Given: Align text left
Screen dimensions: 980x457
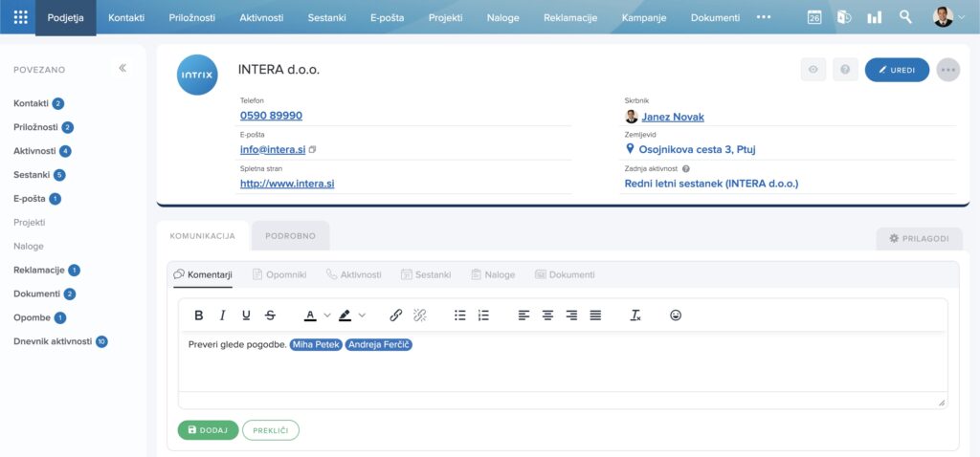Looking at the screenshot, I should (x=523, y=316).
